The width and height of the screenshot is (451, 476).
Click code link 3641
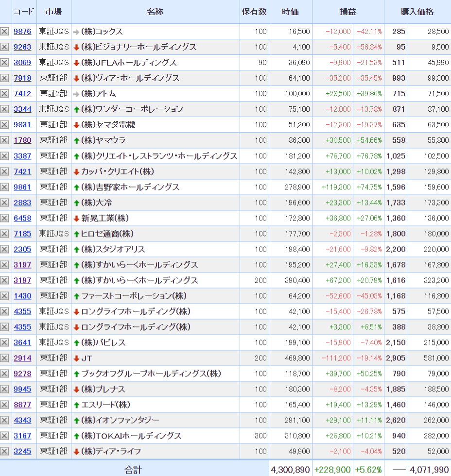(22, 342)
